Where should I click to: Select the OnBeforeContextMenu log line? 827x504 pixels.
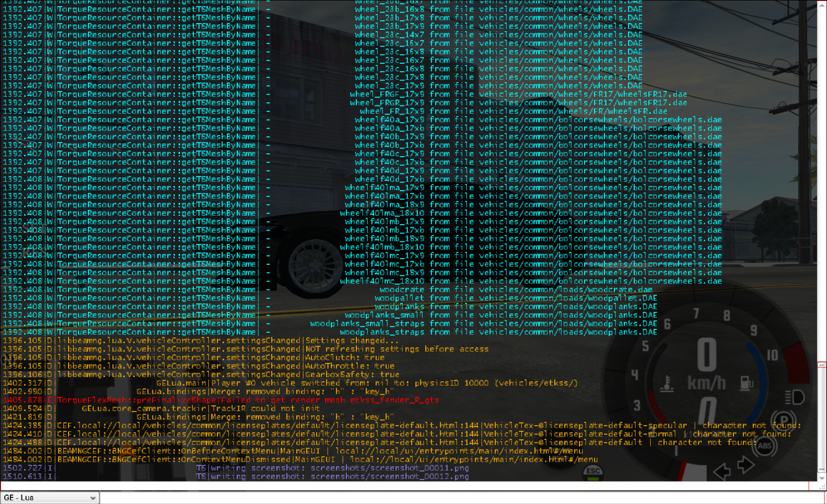tap(293, 451)
